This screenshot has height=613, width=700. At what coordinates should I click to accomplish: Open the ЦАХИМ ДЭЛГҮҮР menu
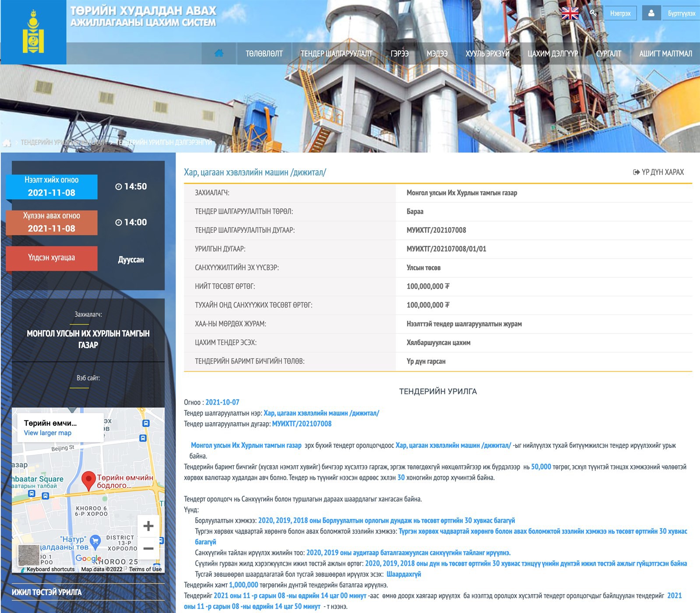coord(552,53)
